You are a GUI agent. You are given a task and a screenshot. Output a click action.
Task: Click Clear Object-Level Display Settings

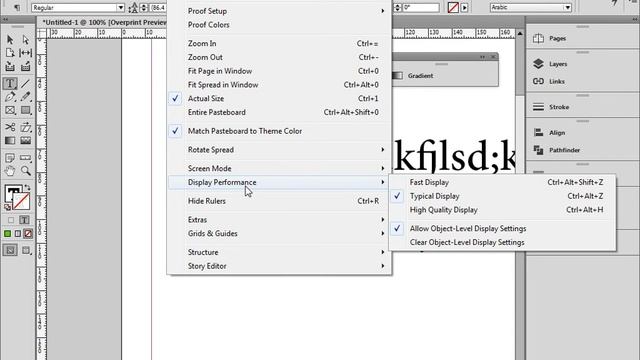click(x=502, y=242)
